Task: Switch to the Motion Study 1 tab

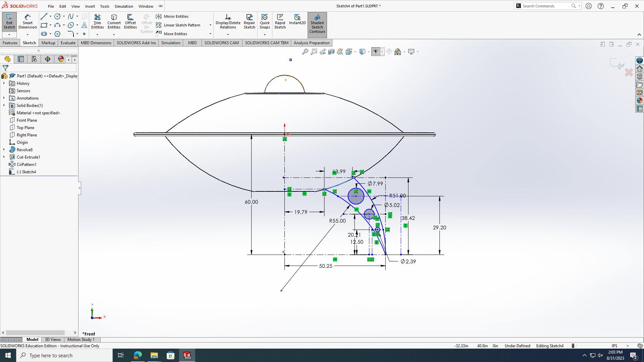Action: click(x=81, y=340)
